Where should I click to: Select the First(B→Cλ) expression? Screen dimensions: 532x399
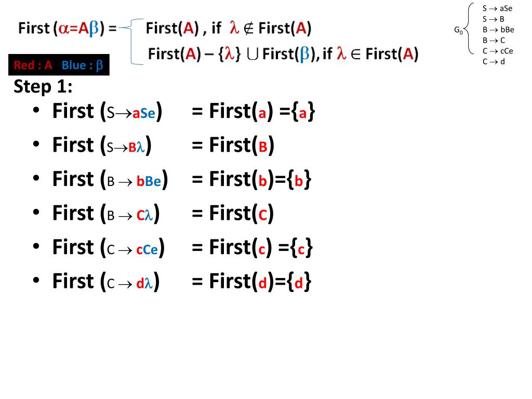pos(106,214)
